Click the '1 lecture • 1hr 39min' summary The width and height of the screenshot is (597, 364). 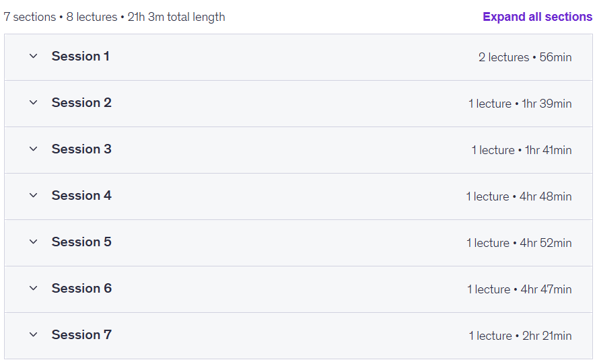520,104
